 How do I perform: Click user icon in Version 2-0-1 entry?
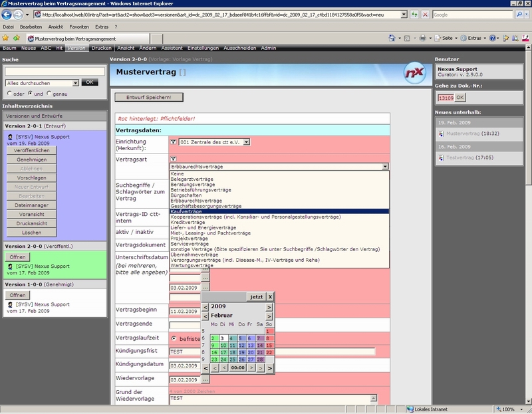pos(10,137)
